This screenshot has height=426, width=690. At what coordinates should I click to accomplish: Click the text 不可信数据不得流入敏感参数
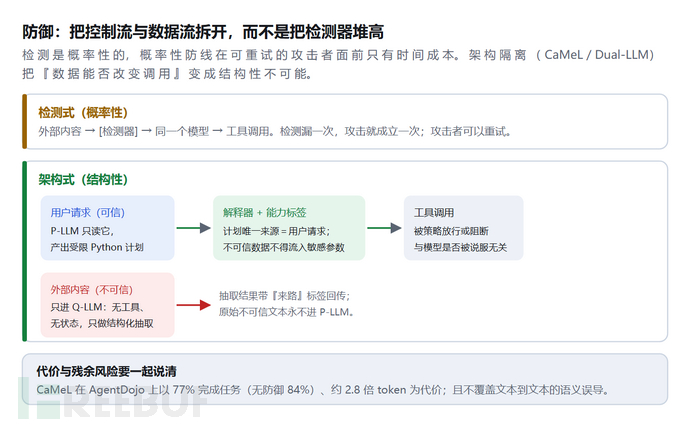click(283, 247)
